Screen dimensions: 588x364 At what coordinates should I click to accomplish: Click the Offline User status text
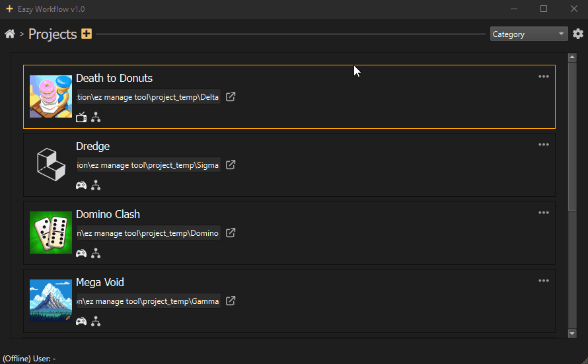click(29, 358)
